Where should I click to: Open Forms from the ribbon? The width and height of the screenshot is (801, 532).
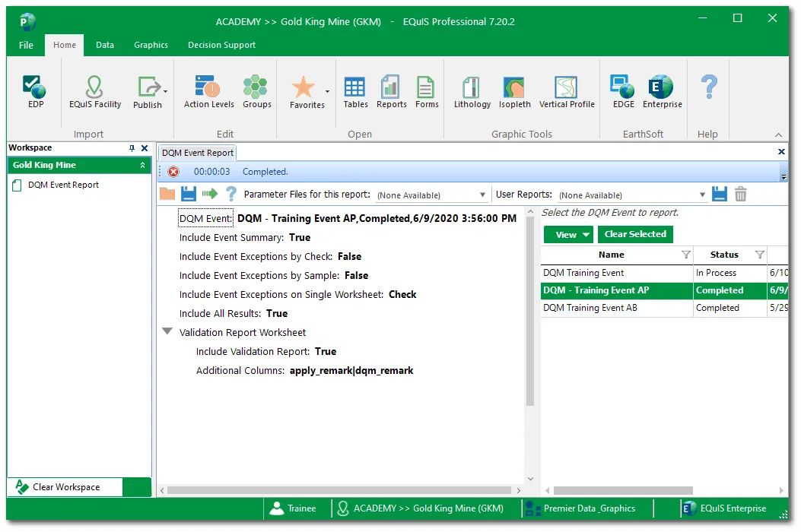[x=427, y=92]
